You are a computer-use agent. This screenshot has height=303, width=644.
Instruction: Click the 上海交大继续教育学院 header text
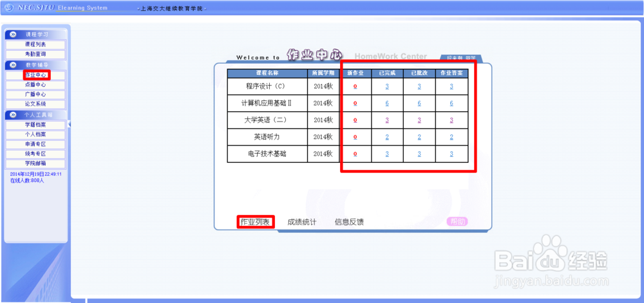pos(172,8)
